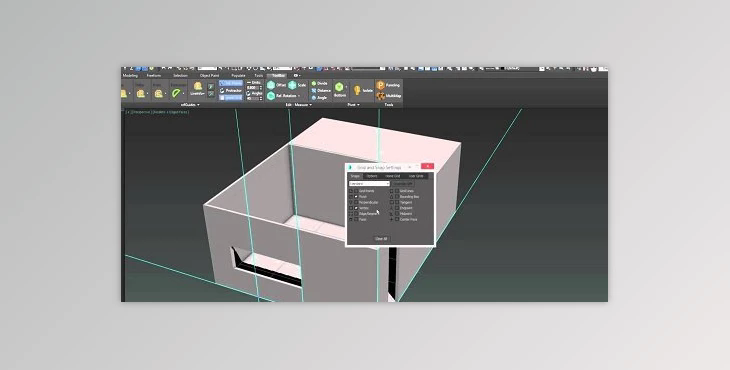Viewport: 730px width, 370px height.
Task: Click the large yellow guide icon labeled underneath
Action: point(198,86)
